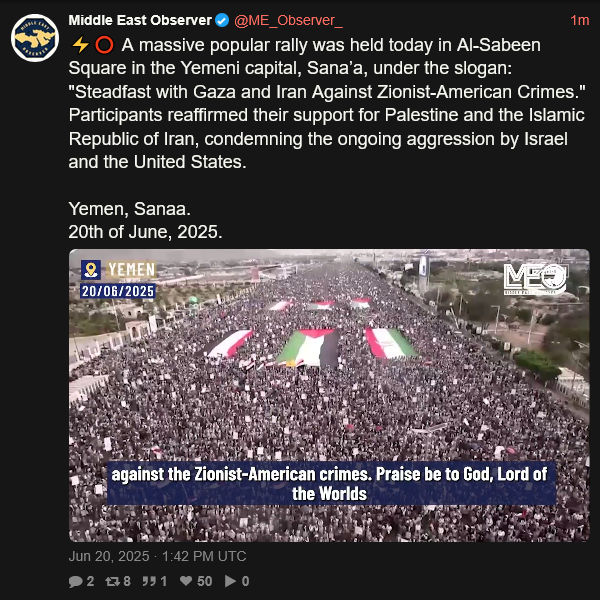The image size is (600, 600).
Task: Open the Middle East Observer display name
Action: pos(140,20)
